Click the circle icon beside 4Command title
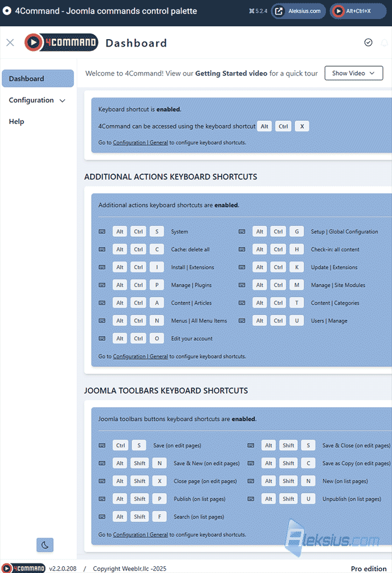The image size is (392, 573). (7, 11)
